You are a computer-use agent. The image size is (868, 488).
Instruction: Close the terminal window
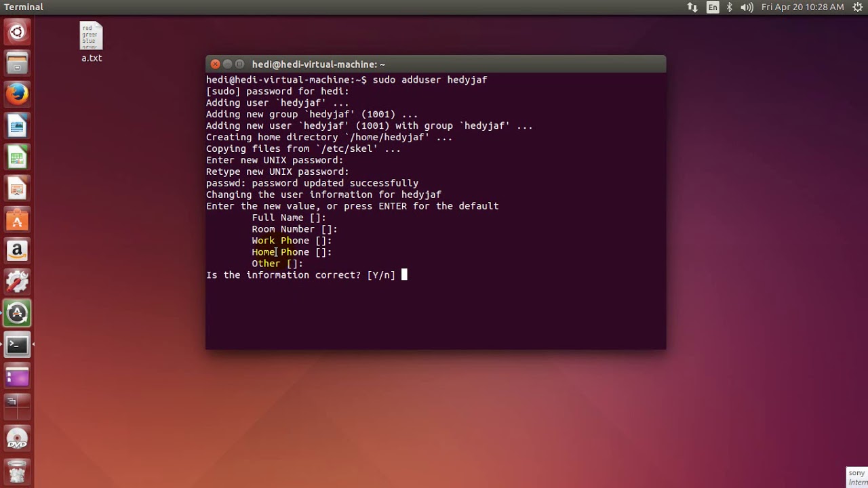(x=216, y=64)
